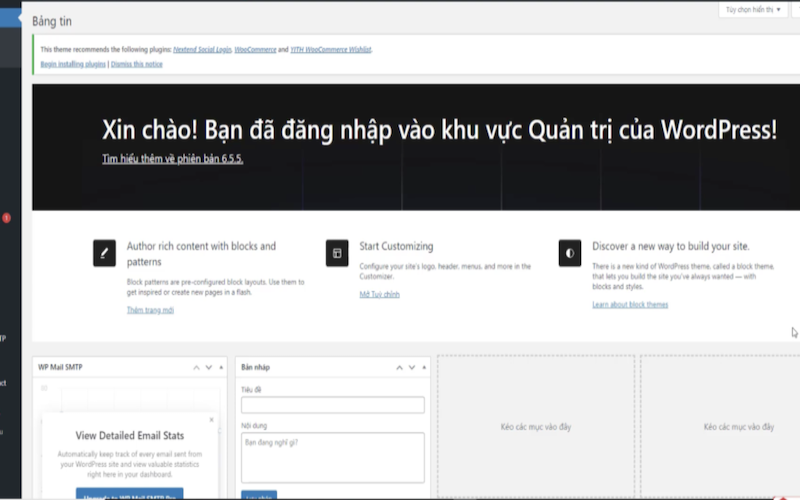This screenshot has height=500, width=800.
Task: Click the pen icon beside Author rich content
Action: point(104,253)
